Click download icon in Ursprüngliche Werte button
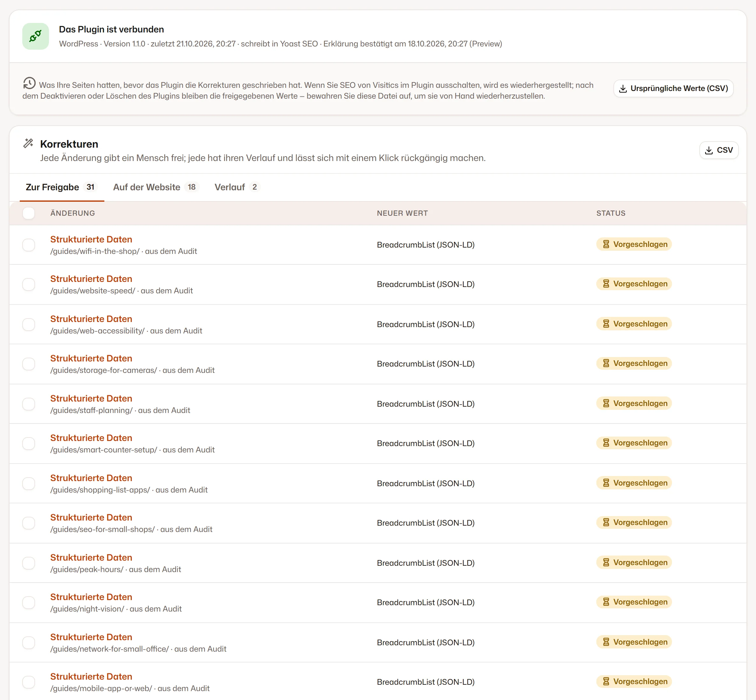756x700 pixels. pos(623,89)
